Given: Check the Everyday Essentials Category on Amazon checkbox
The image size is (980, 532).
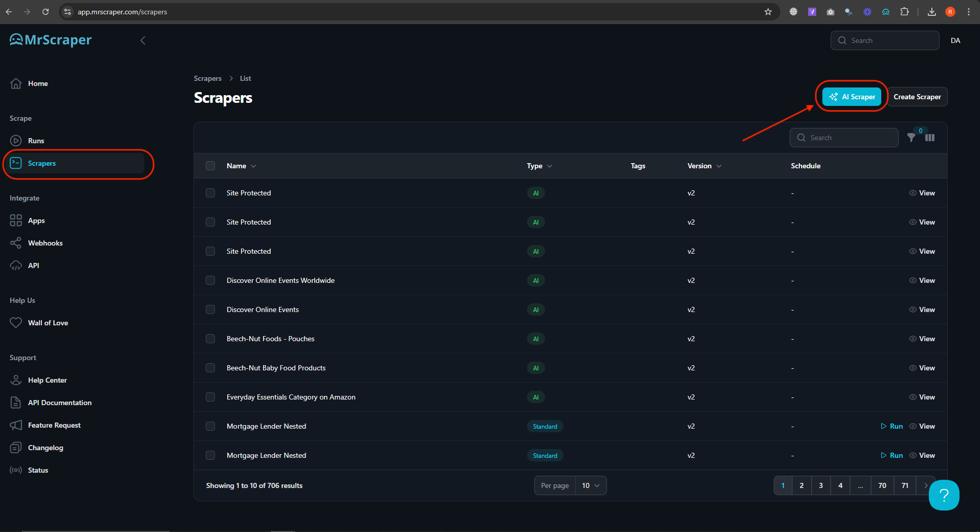Looking at the screenshot, I should point(210,397).
